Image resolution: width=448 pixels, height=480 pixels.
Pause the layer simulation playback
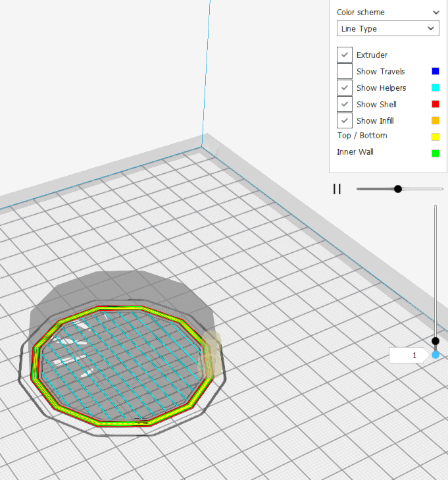point(337,189)
